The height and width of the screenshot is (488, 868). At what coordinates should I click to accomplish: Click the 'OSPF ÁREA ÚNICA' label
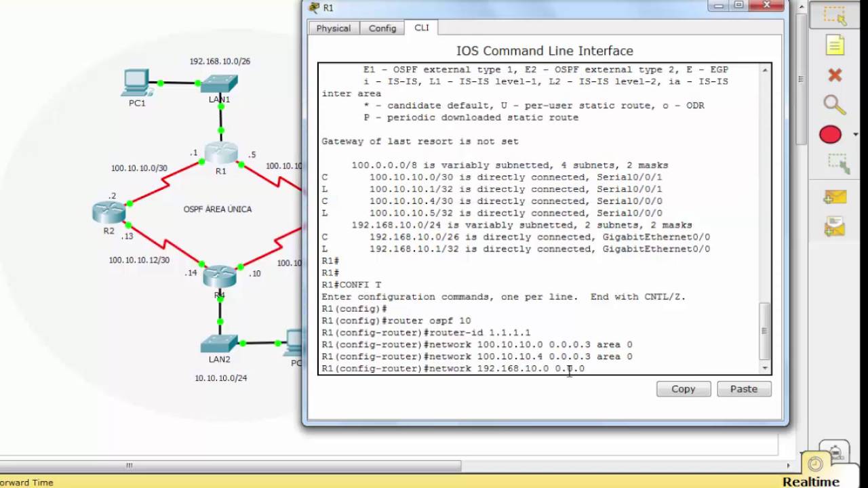218,209
